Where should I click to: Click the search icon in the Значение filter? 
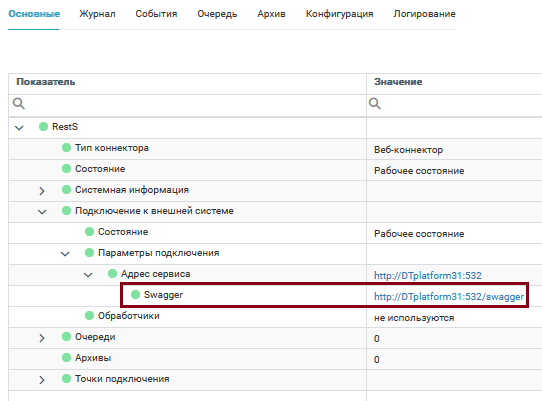[375, 103]
